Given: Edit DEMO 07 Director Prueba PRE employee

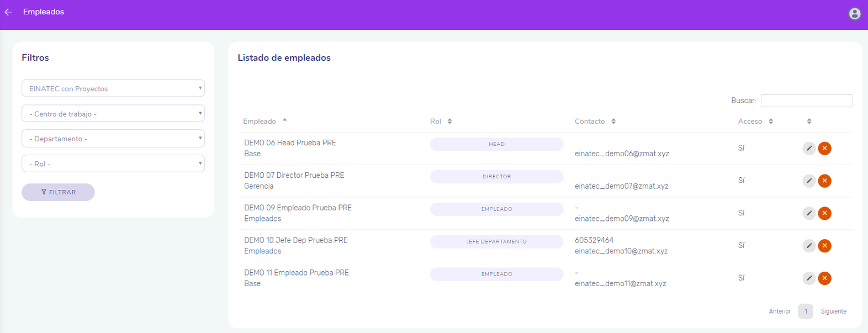Looking at the screenshot, I should coord(808,181).
